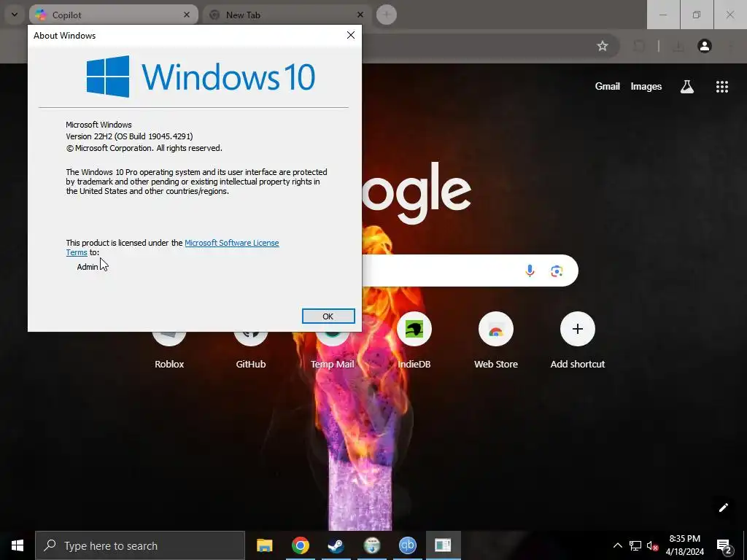The width and height of the screenshot is (747, 560).
Task: Open the Web Store shortcut
Action: 495,341
